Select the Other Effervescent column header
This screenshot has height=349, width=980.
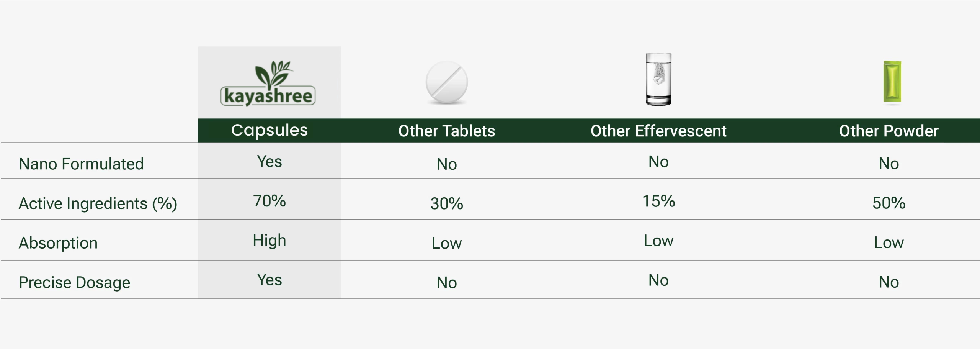[658, 131]
